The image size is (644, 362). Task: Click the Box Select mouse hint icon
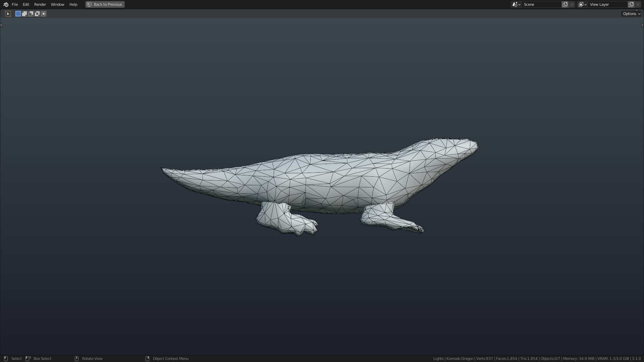tap(28, 359)
